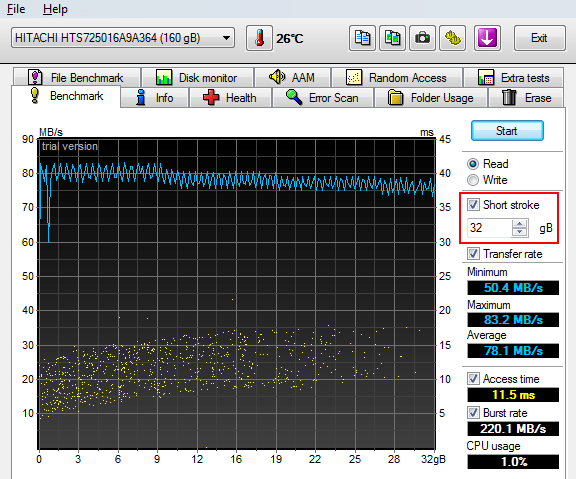The width and height of the screenshot is (576, 479).
Task: Switch to the Random Access tab
Action: [x=397, y=78]
